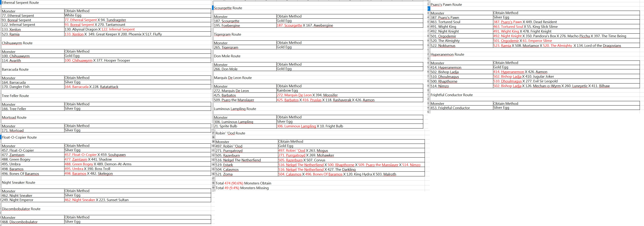Click the Scourgette Route title cell

[228, 8]
